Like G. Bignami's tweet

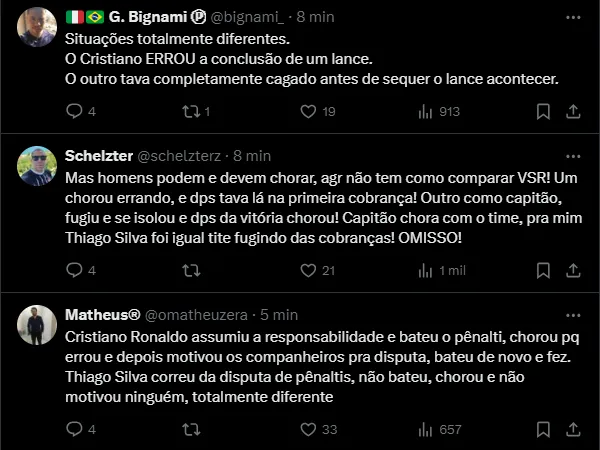click(x=305, y=112)
